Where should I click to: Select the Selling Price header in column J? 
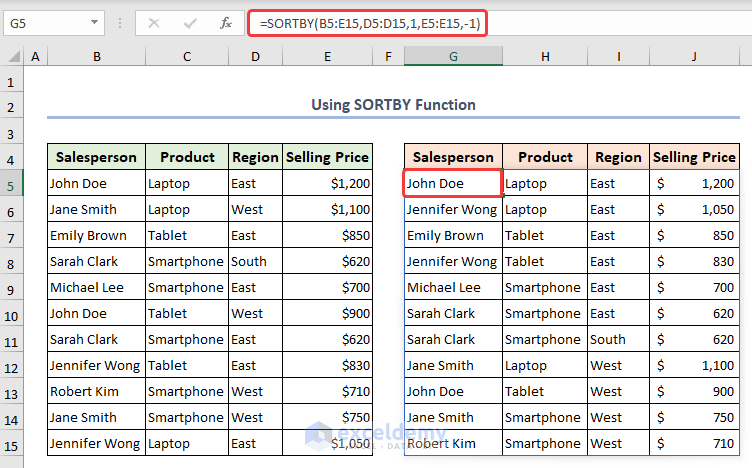pos(693,157)
